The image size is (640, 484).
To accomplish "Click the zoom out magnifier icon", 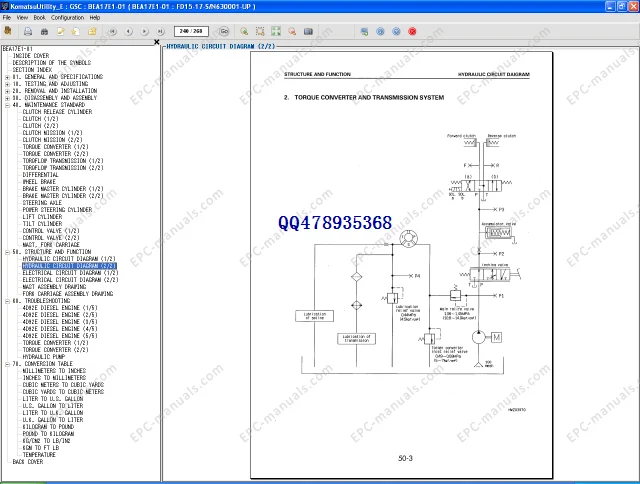I will pos(292,31).
